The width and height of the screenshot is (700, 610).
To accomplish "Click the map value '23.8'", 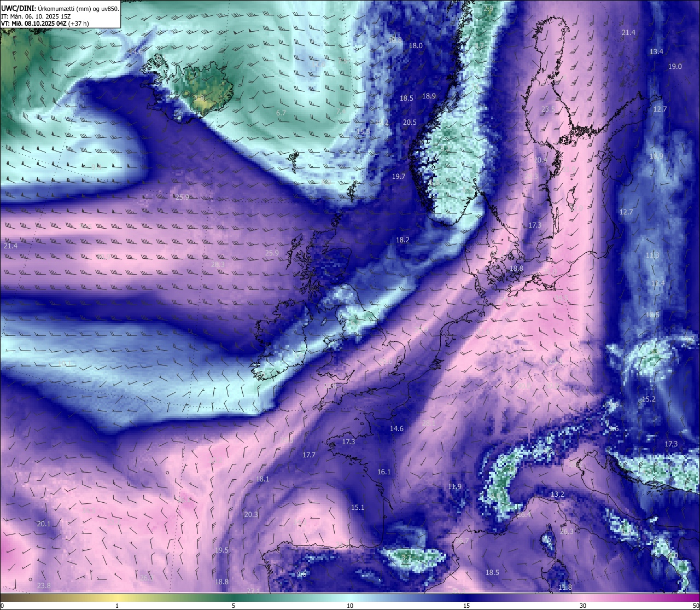I will 44,585.
